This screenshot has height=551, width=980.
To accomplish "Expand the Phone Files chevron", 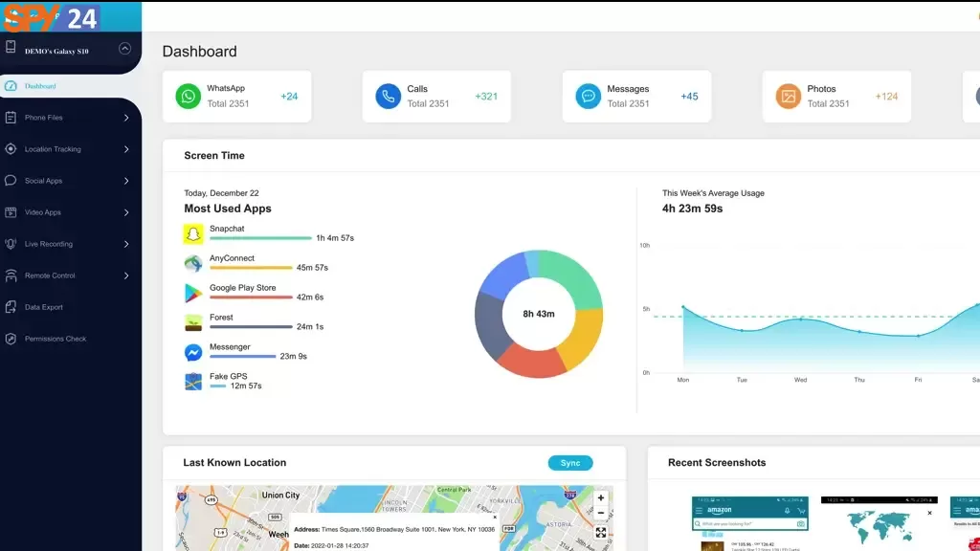I will 126,118.
